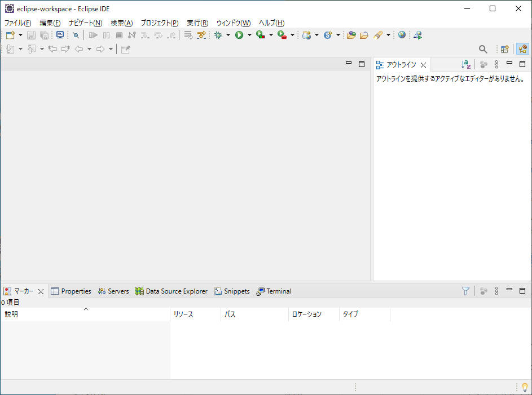Click the tip lightbulb in status bar
This screenshot has width=532, height=395.
[x=525, y=387]
